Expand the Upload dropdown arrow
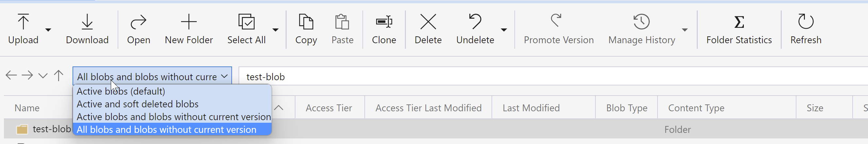This screenshot has width=868, height=144. 48,30
